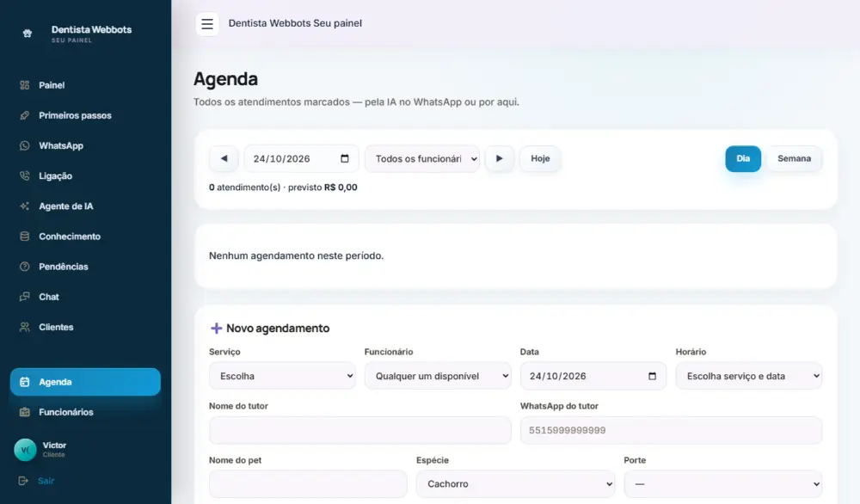860x504 pixels.
Task: Click the Clientes people icon
Action: pos(25,327)
